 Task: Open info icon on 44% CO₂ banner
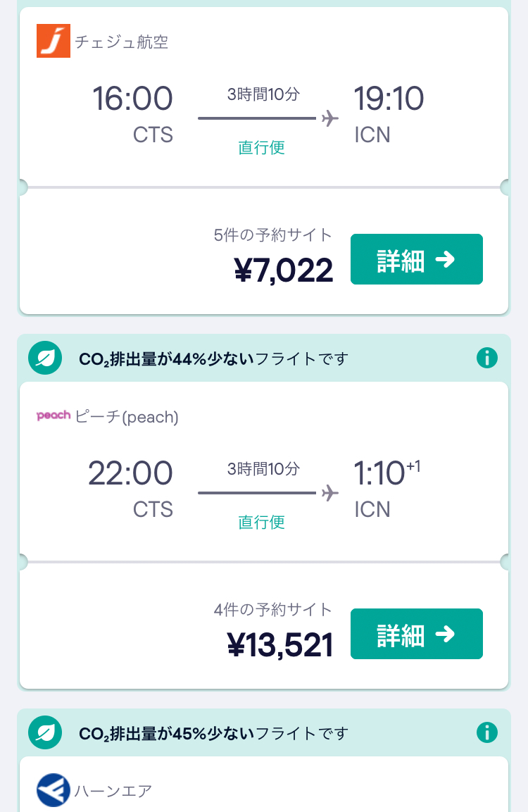point(486,358)
